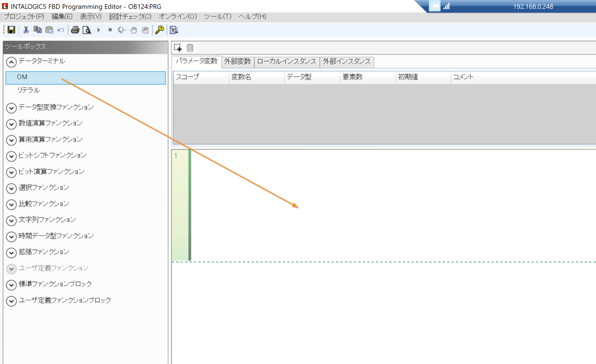Expand 比較ファンクション category

point(11,204)
